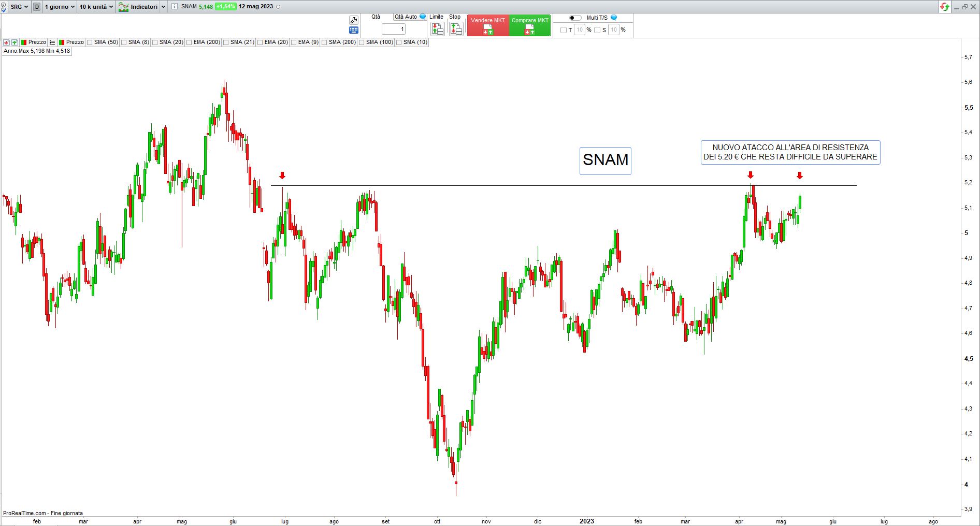Click the Qtà quantity input field
The width and height of the screenshot is (980, 526).
394,30
